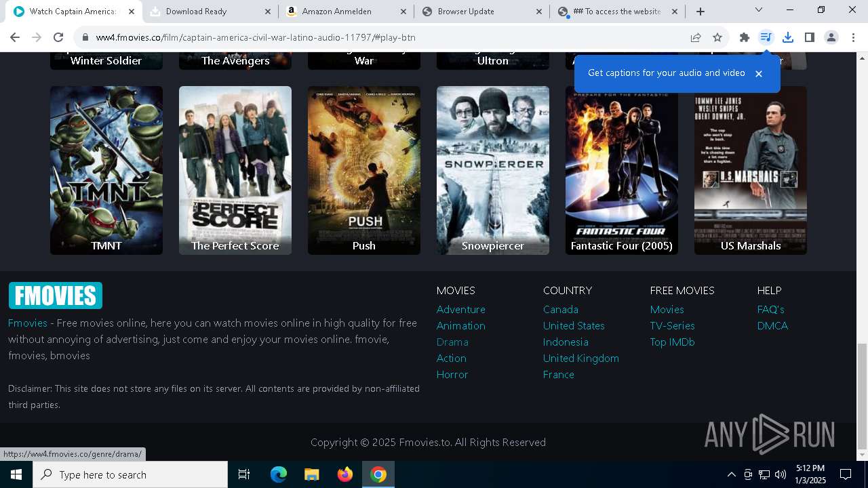The image size is (868, 488).
Task: Open the TMNT movie poster
Action: pyautogui.click(x=106, y=170)
